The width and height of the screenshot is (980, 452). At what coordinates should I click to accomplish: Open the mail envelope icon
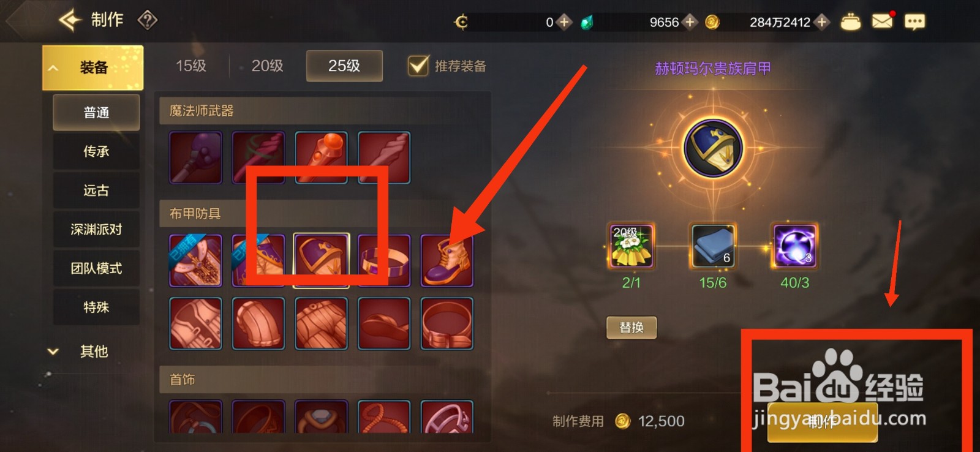pos(882,21)
